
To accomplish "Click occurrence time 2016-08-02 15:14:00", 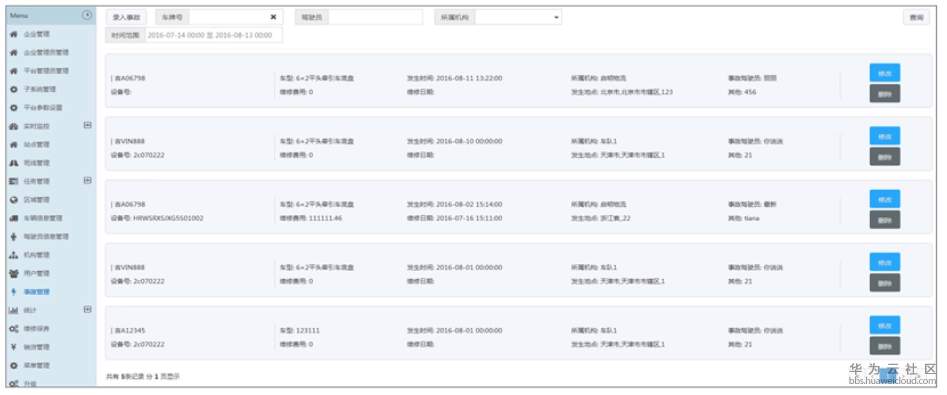I will click(x=469, y=204).
